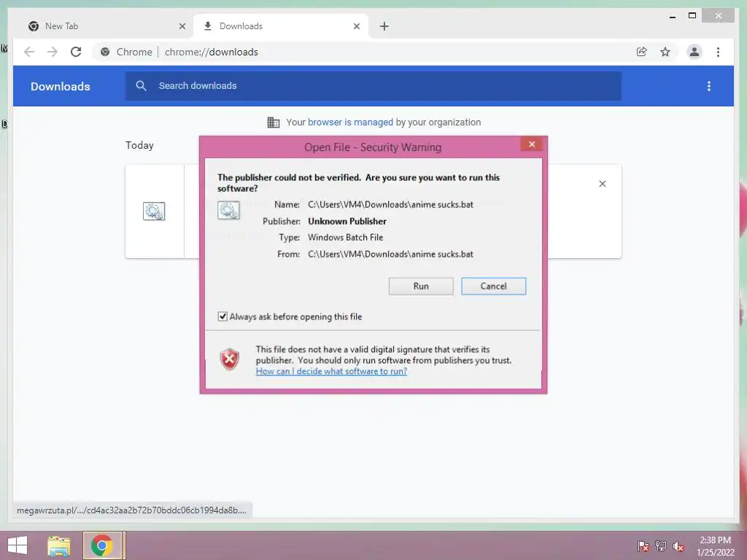Click the magnifier icon in downloads search
Screen dimensions: 747x560
(141, 86)
